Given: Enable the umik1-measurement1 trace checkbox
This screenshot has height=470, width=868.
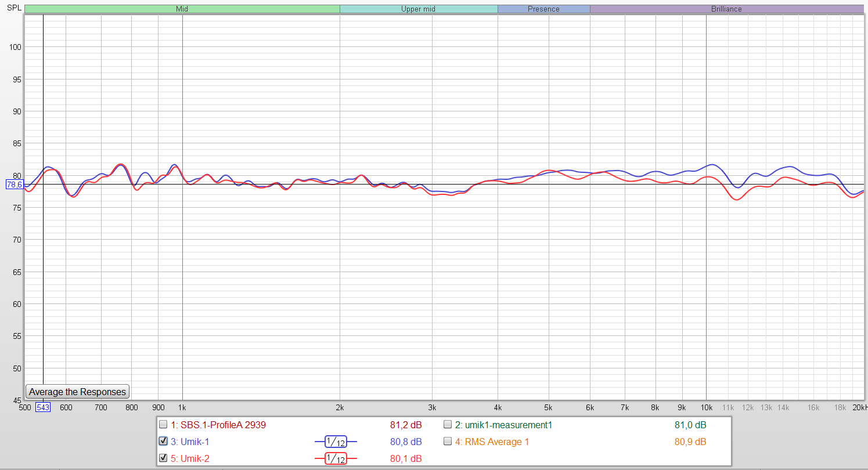Looking at the screenshot, I should [448, 425].
